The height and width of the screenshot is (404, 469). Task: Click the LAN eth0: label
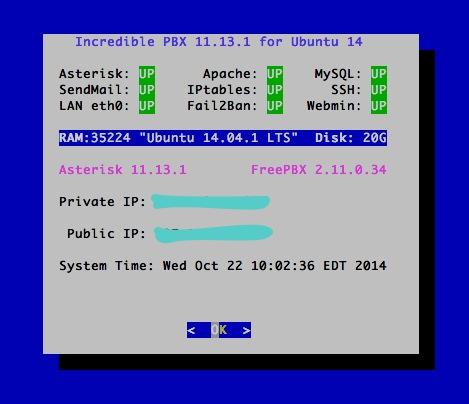94,106
